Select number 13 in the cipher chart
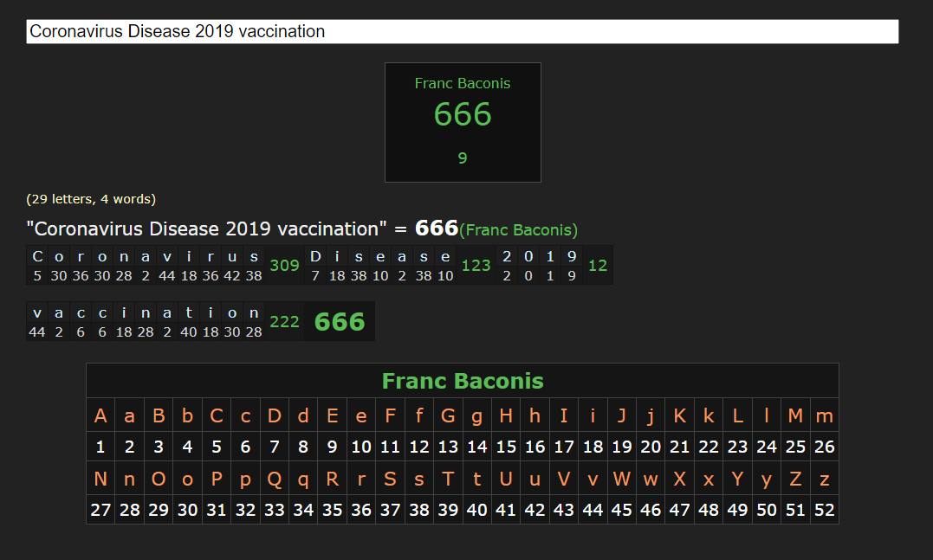The width and height of the screenshot is (933, 560). point(448,447)
